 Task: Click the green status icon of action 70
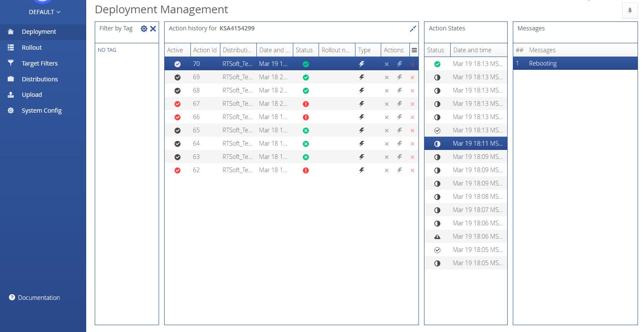(306, 64)
